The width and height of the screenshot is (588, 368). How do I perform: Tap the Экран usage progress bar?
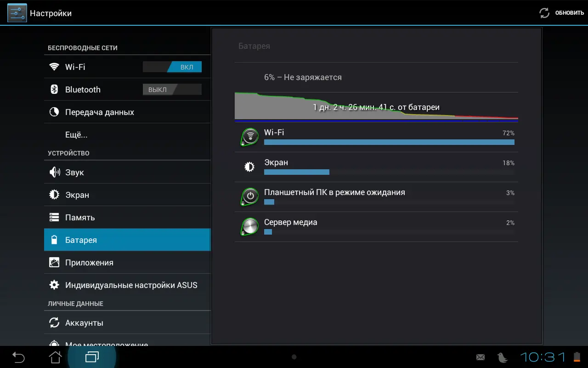coord(389,172)
